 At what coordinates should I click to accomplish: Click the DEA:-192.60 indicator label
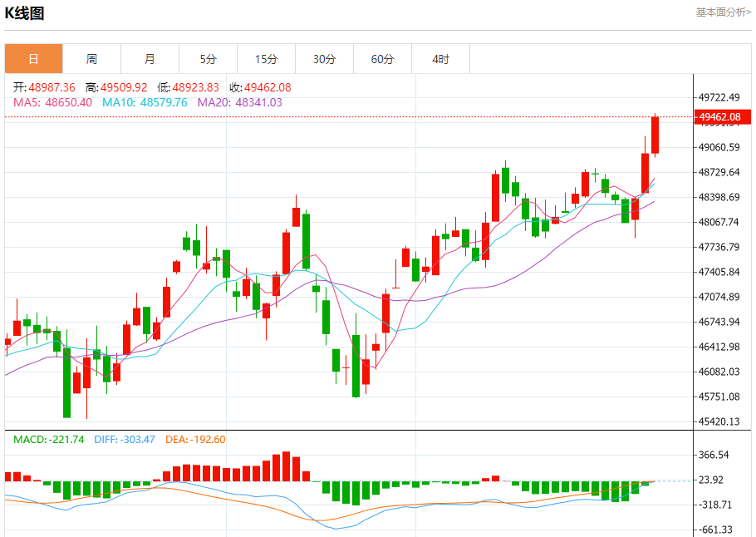195,440
